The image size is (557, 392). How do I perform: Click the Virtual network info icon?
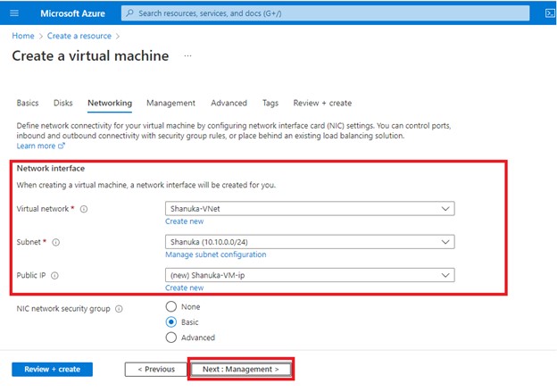pyautogui.click(x=84, y=208)
